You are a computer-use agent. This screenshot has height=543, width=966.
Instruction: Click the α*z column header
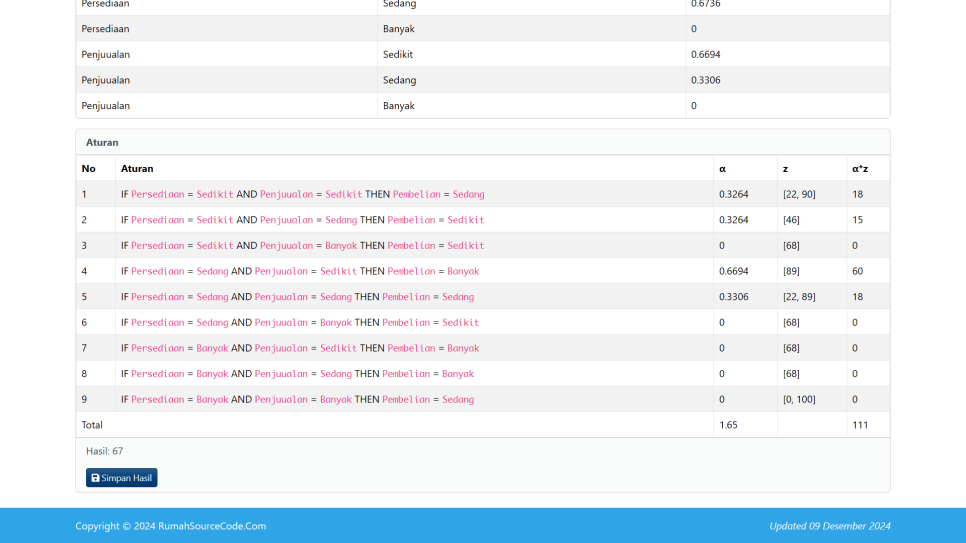pos(860,168)
